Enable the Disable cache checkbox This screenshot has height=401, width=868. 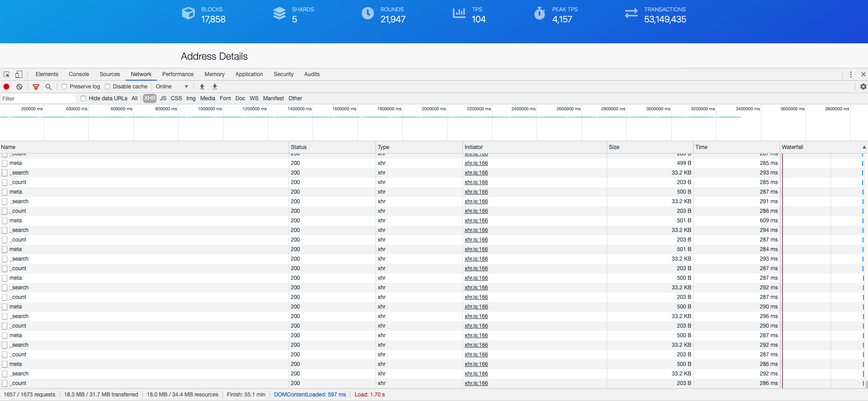coord(107,87)
